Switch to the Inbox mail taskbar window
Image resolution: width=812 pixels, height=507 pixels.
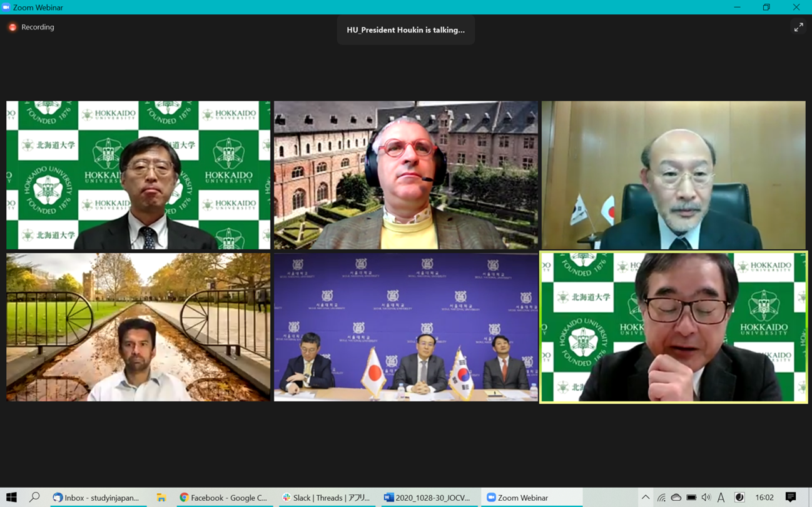click(96, 498)
